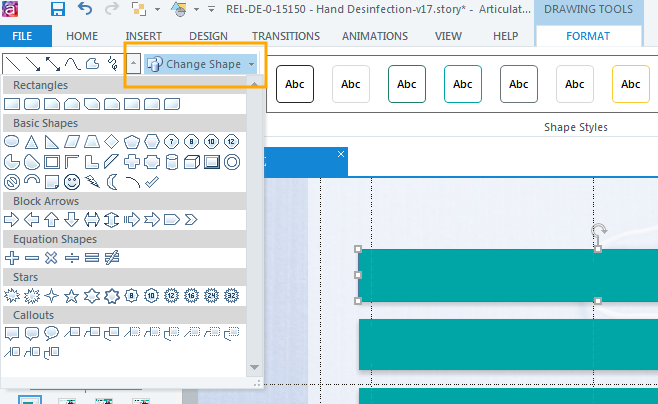Pick the 32-point star shape
Screen dimensions: 658x404
pos(232,296)
